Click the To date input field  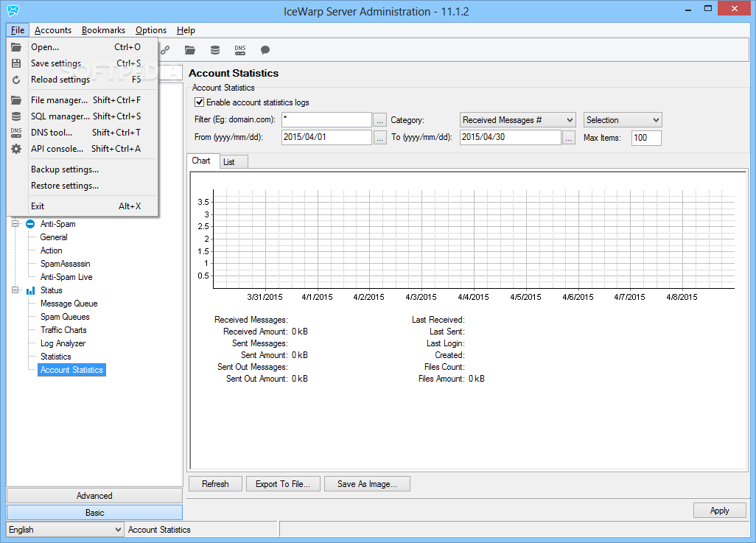(x=511, y=138)
